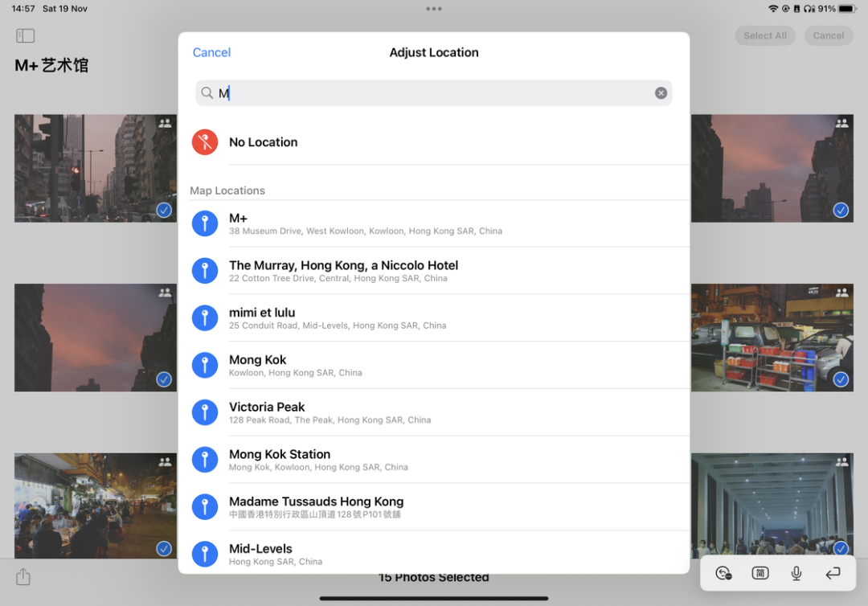Click the pin icon beside Mong Kok
The width and height of the screenshot is (868, 606).
pyautogui.click(x=205, y=365)
